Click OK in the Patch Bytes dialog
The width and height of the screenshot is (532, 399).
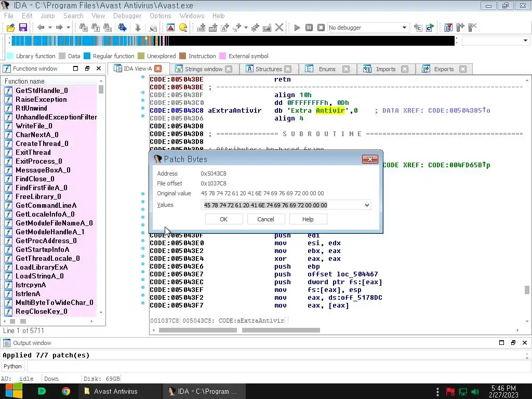tap(224, 219)
